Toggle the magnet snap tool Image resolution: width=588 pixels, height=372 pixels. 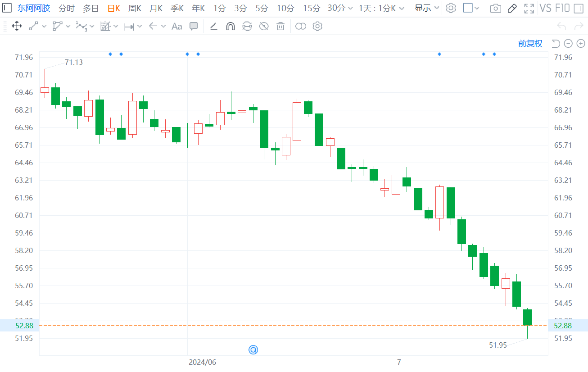pos(230,26)
